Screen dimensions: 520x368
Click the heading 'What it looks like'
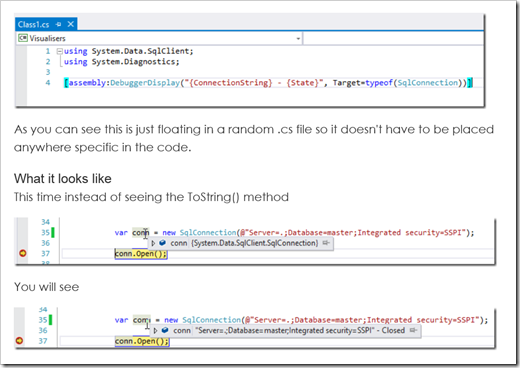click(63, 179)
